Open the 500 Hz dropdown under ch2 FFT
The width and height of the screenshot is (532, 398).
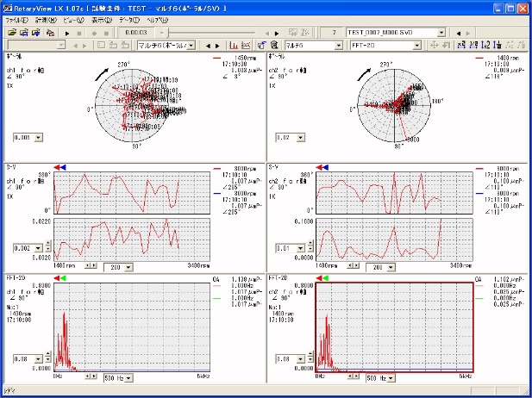(x=391, y=378)
